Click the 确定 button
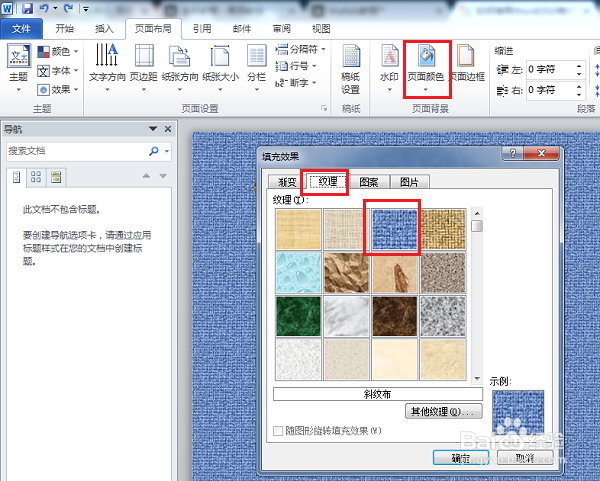Screen dimensions: 600x481 point(461,458)
